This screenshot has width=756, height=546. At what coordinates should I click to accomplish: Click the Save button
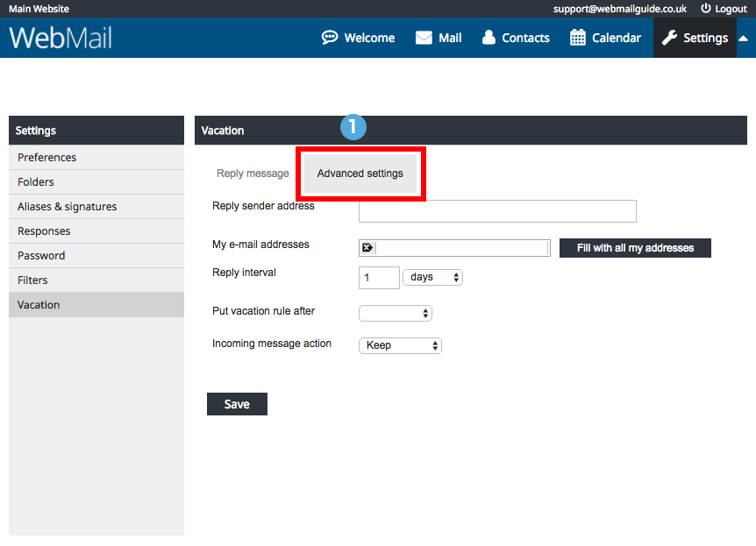pos(237,404)
